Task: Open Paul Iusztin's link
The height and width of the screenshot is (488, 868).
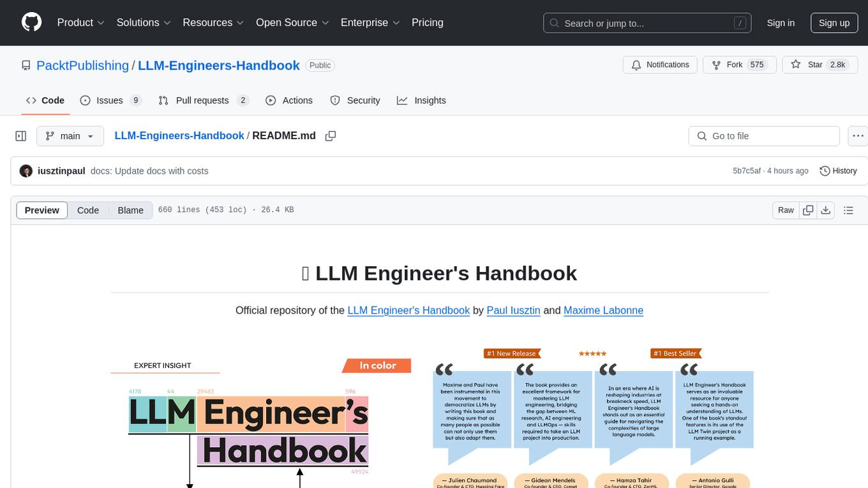Action: 514,310
